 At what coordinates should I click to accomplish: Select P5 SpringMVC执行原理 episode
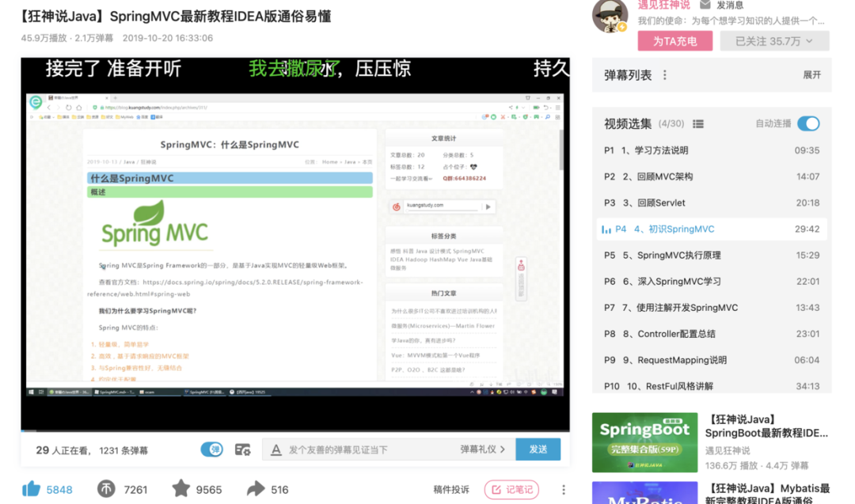pos(712,255)
